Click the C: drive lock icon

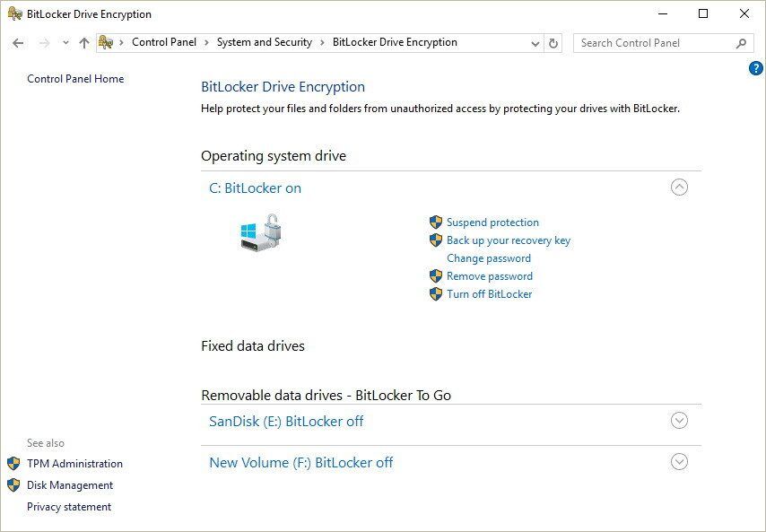(x=261, y=232)
